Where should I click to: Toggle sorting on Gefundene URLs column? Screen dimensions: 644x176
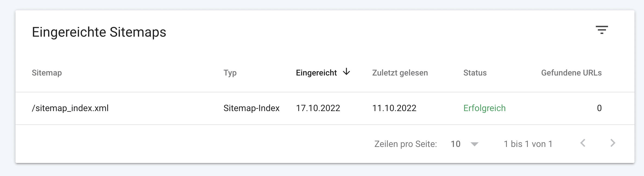[571, 73]
